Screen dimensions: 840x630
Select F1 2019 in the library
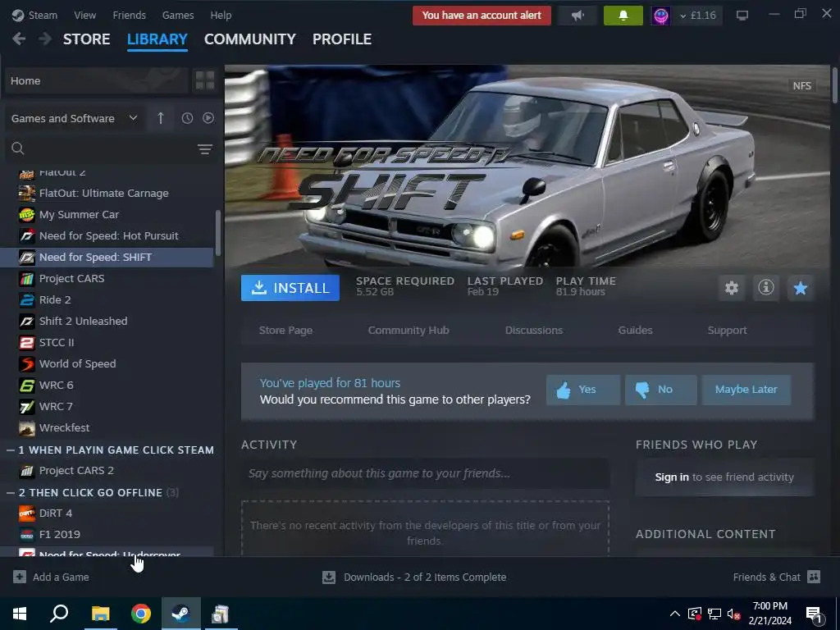coord(107,535)
